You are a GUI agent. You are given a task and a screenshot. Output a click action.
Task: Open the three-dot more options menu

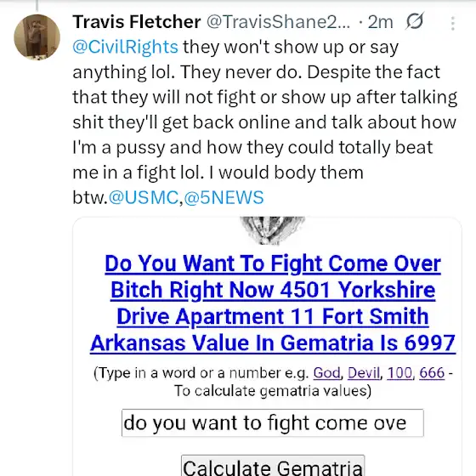(x=452, y=23)
